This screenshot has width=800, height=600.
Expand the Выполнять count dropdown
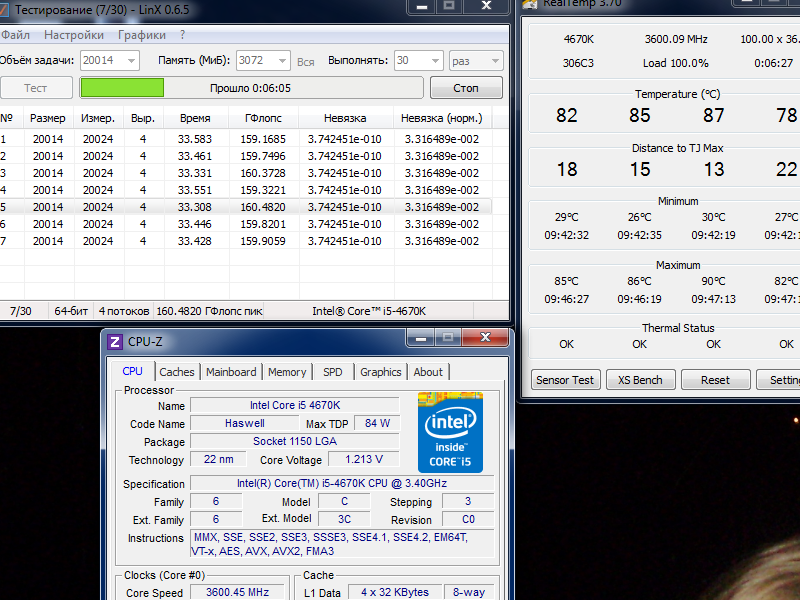[x=435, y=61]
